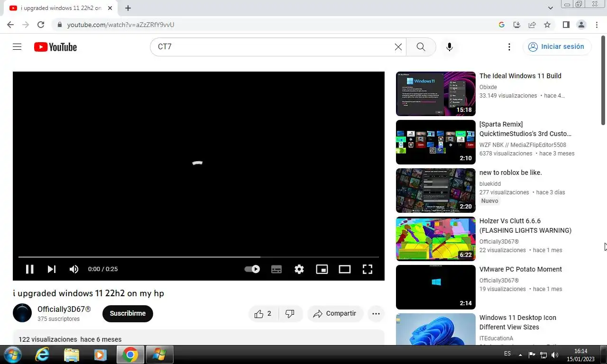Image resolution: width=607 pixels, height=364 pixels.
Task: Sign in with Iniciar sesión
Action: coord(557,46)
